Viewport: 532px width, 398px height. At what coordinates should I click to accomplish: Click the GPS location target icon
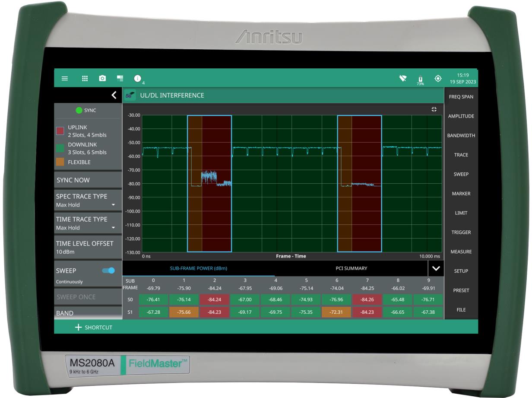438,79
